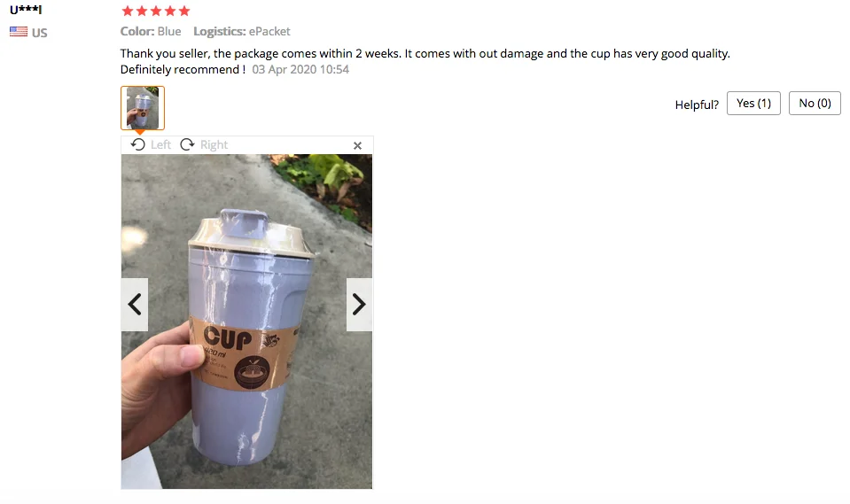The width and height of the screenshot is (850, 504).
Task: Close the enlarged photo viewer
Action: coord(357,145)
